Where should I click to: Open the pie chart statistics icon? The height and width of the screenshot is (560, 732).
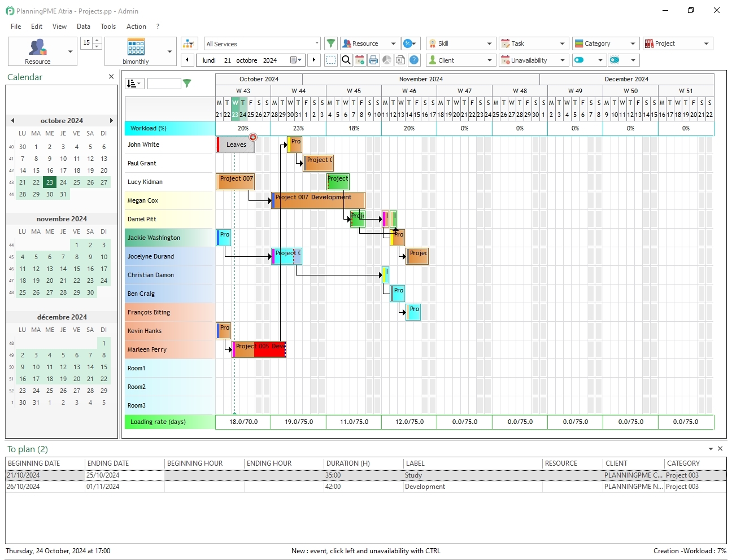pyautogui.click(x=387, y=60)
